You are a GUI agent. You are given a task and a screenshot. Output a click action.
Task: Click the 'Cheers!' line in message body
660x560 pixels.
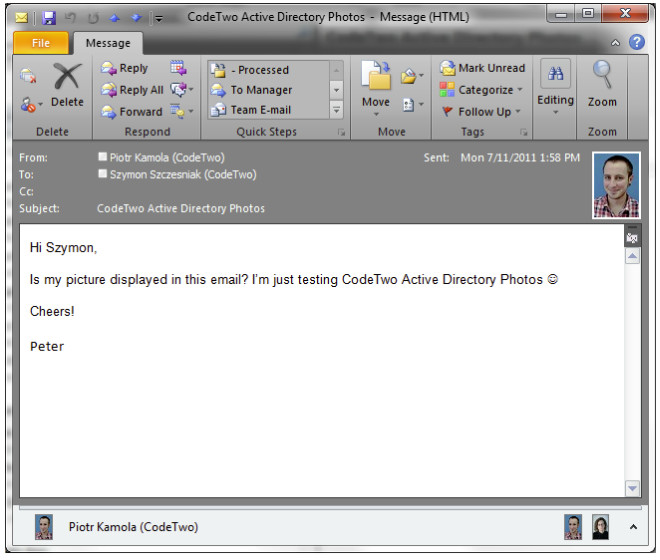coord(52,311)
